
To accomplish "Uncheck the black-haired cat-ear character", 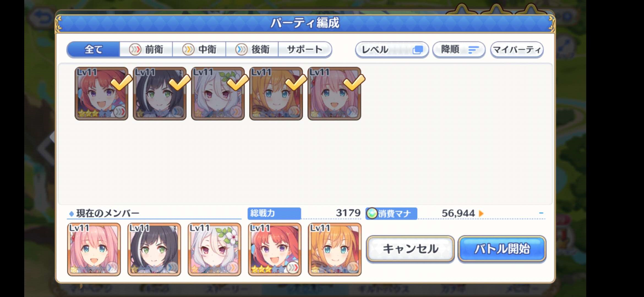I will point(160,94).
